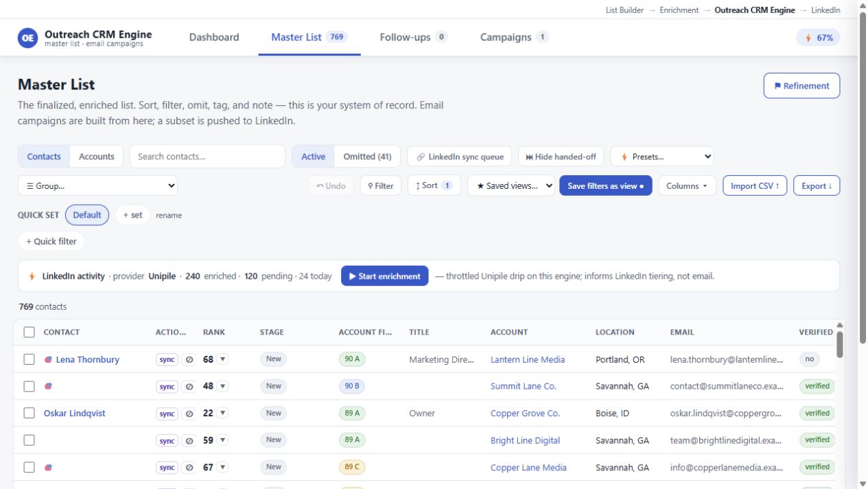This screenshot has height=489, width=868.
Task: Click Start enrichment button
Action: [x=385, y=276]
